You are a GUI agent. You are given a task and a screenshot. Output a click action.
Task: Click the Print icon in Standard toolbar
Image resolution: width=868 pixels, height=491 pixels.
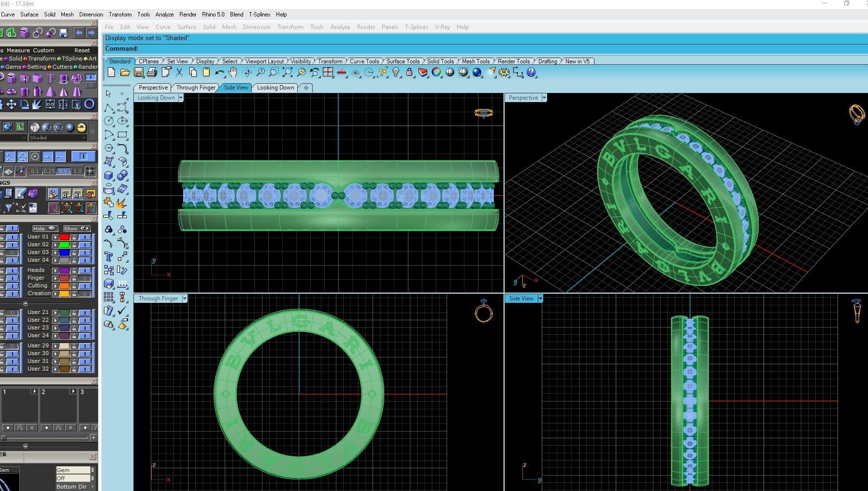152,73
